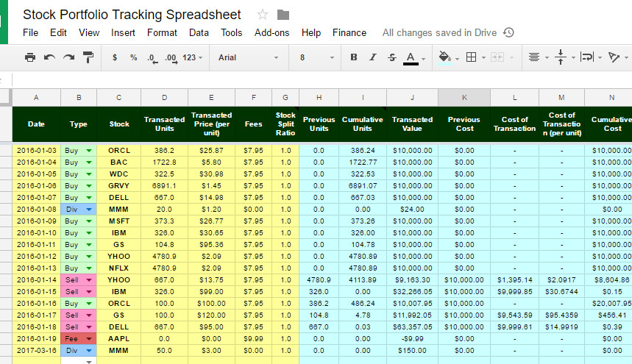The height and width of the screenshot is (364, 632).
Task: Click the redo arrow
Action: [x=68, y=57]
